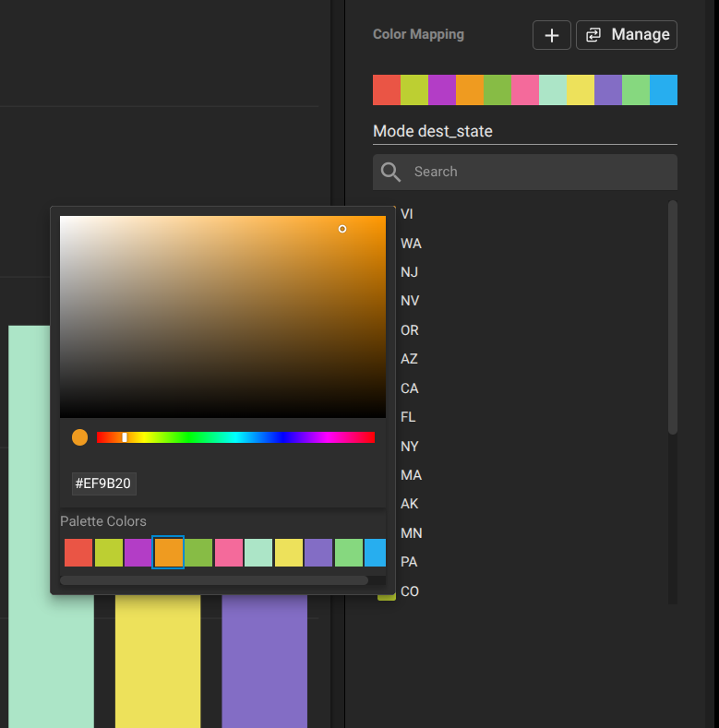Select the WA entry in the list
The height and width of the screenshot is (728, 719).
pyautogui.click(x=411, y=244)
